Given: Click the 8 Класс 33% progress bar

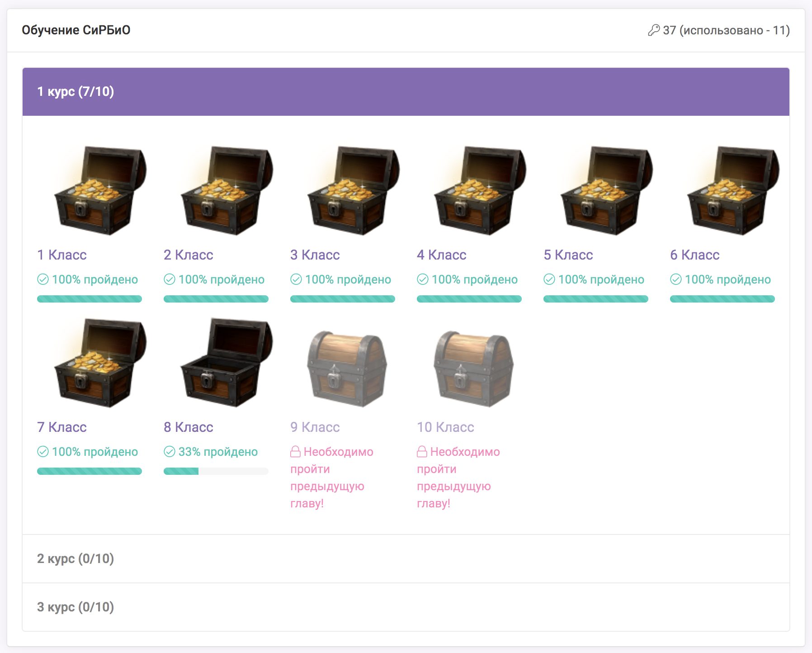Looking at the screenshot, I should tap(216, 471).
